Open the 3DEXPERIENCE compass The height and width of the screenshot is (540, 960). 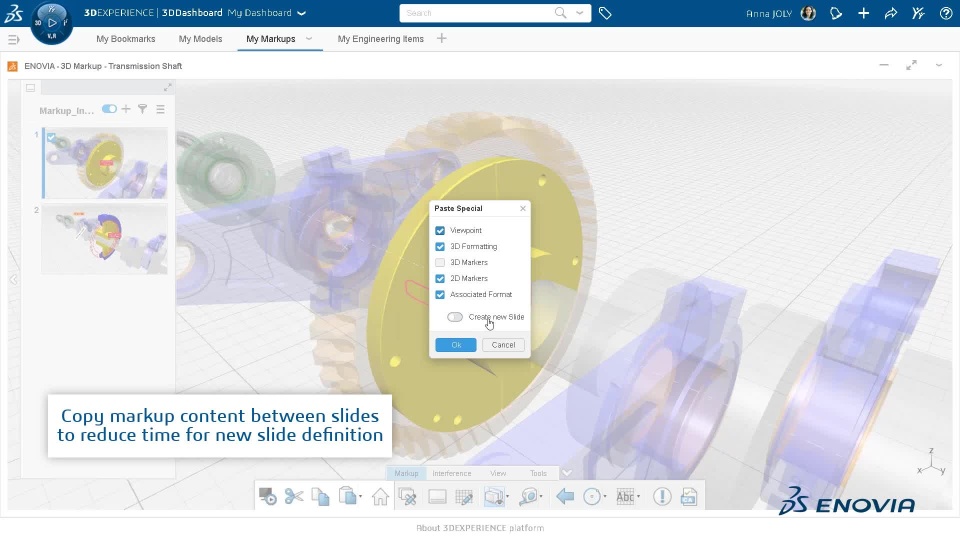pyautogui.click(x=51, y=23)
